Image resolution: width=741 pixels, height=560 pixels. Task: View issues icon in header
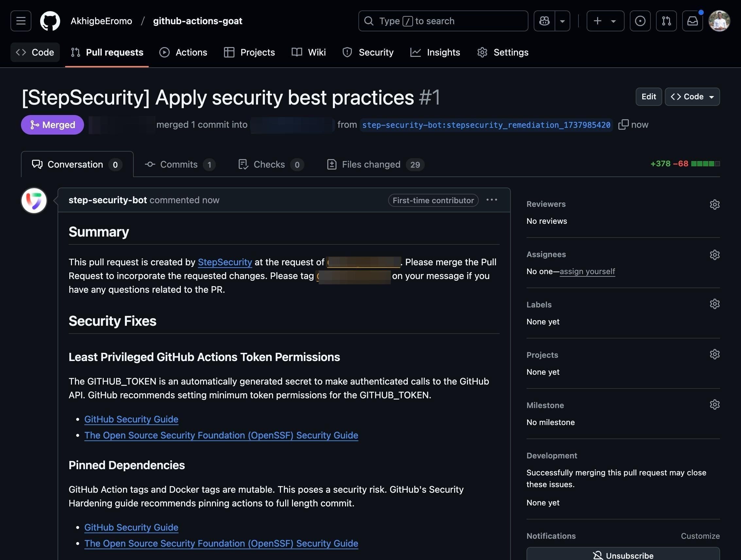tap(640, 21)
